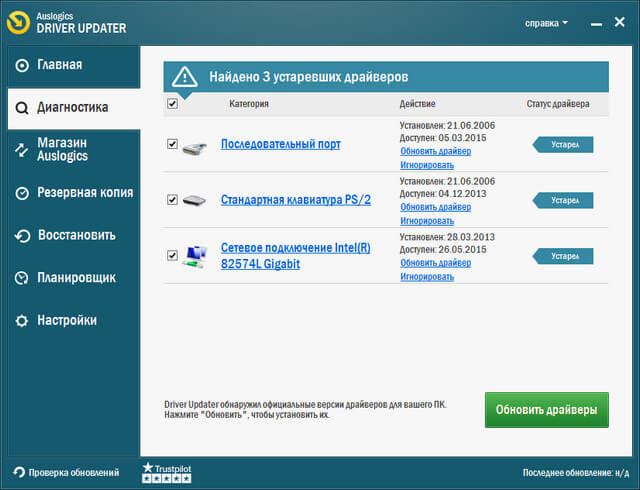Click the PS/2 keyboard device icon
Viewport: 640px width, 490px height.
click(195, 200)
